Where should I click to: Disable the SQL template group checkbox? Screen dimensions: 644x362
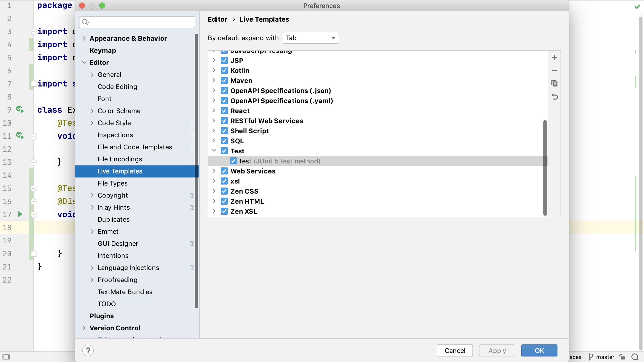point(224,141)
